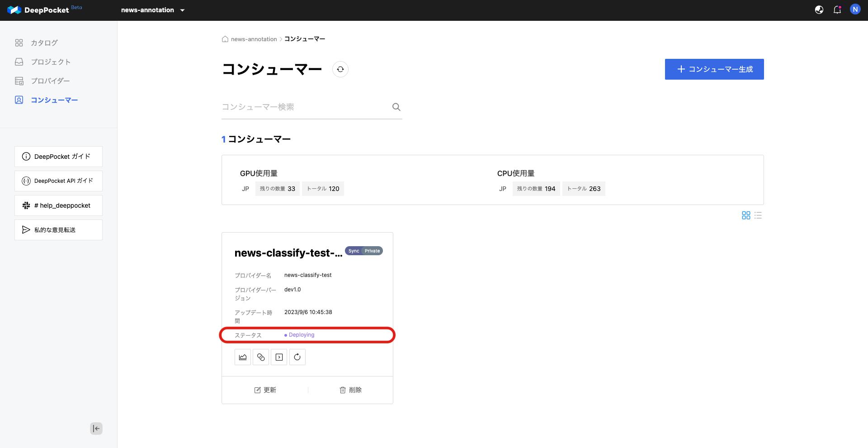Collapse the sidebar panel
This screenshot has width=868, height=448.
tap(96, 429)
